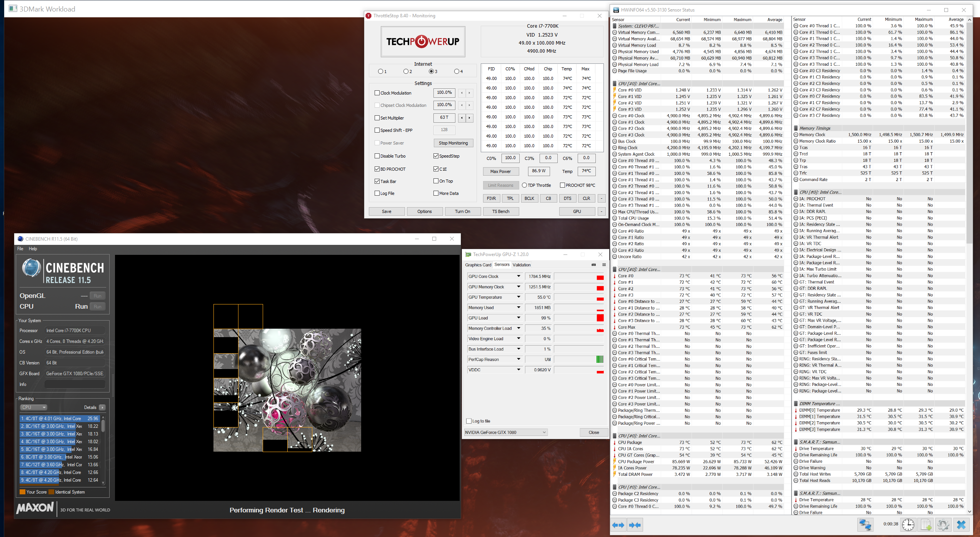The image size is (980, 537).
Task: Click GPU-Z screenshot camera icon
Action: [x=593, y=265]
